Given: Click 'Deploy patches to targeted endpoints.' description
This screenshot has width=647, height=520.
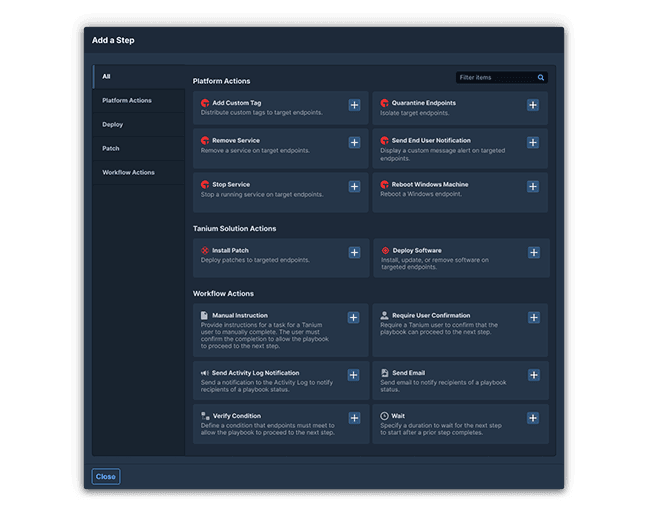Looking at the screenshot, I should [x=255, y=260].
